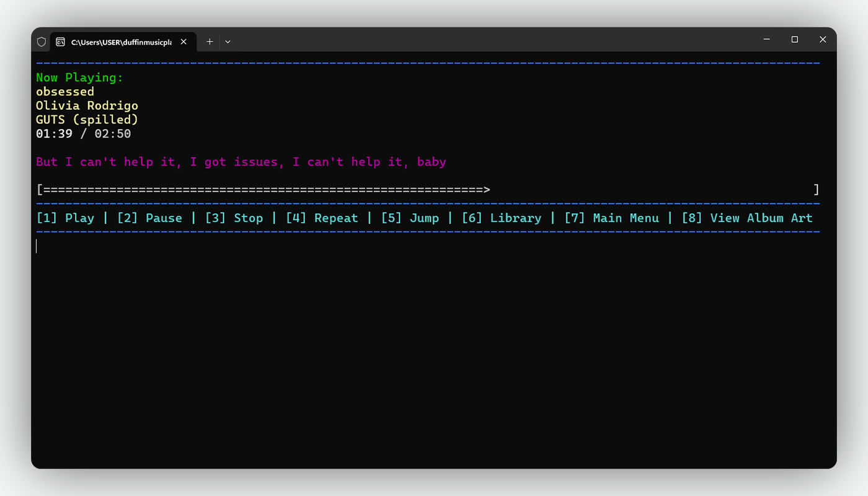This screenshot has width=868, height=496.
Task: Click the song progress bar
Action: point(428,190)
